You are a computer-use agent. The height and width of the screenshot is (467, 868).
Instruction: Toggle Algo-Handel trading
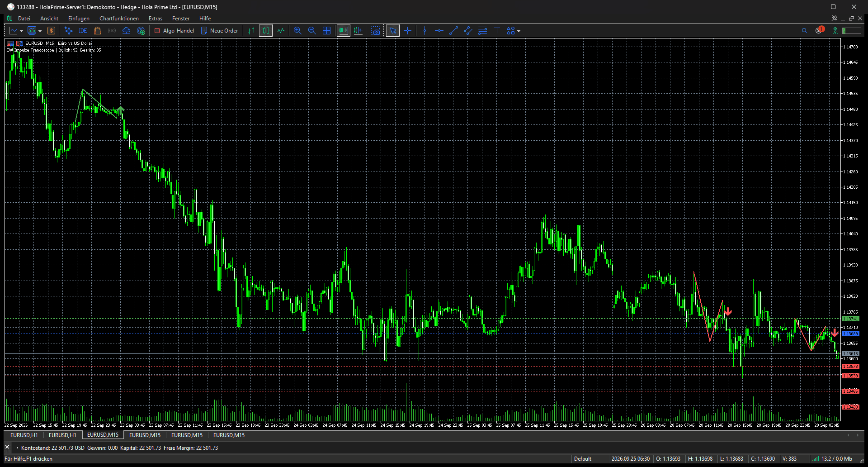pyautogui.click(x=174, y=31)
